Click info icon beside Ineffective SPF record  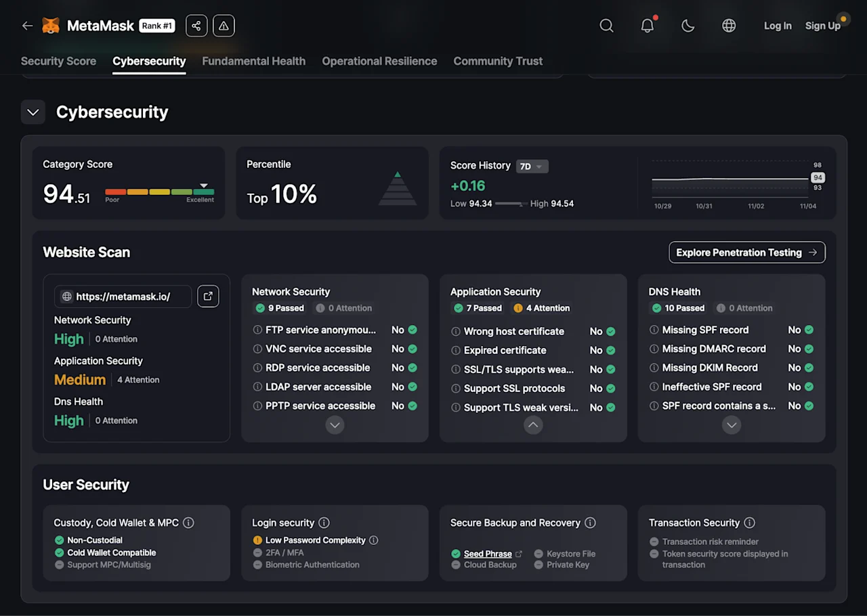coord(654,387)
